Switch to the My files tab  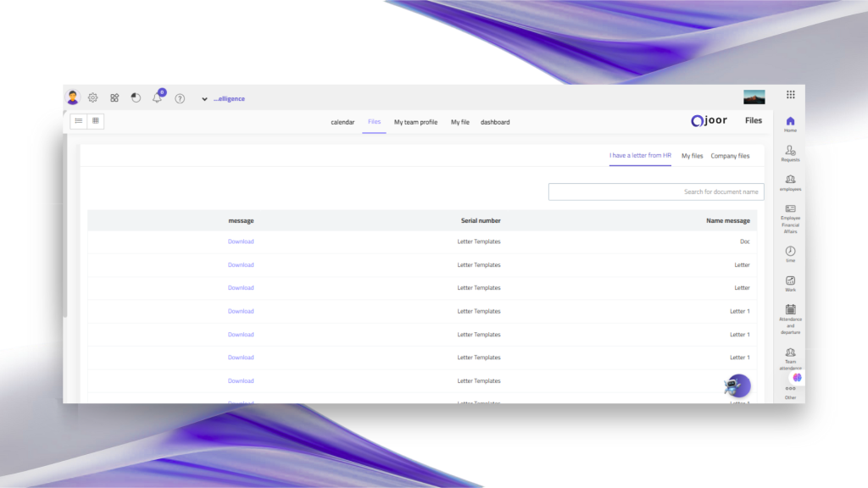692,156
